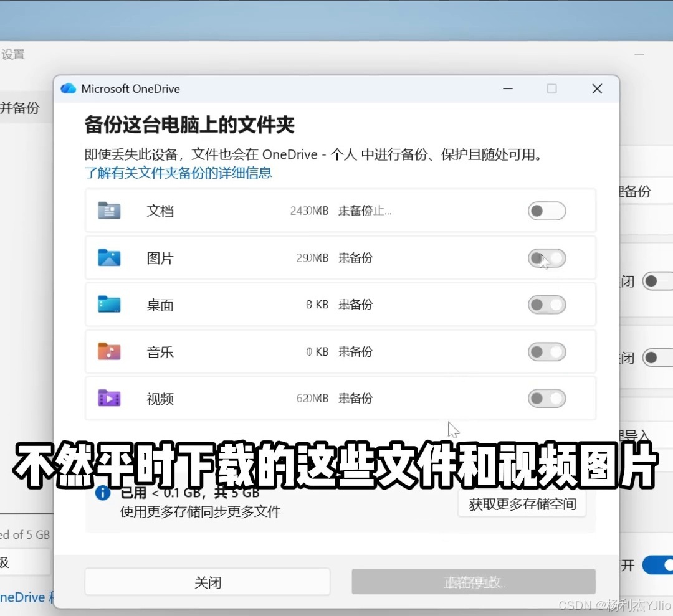Minimize the Microsoft OneDrive dialog

(508, 89)
